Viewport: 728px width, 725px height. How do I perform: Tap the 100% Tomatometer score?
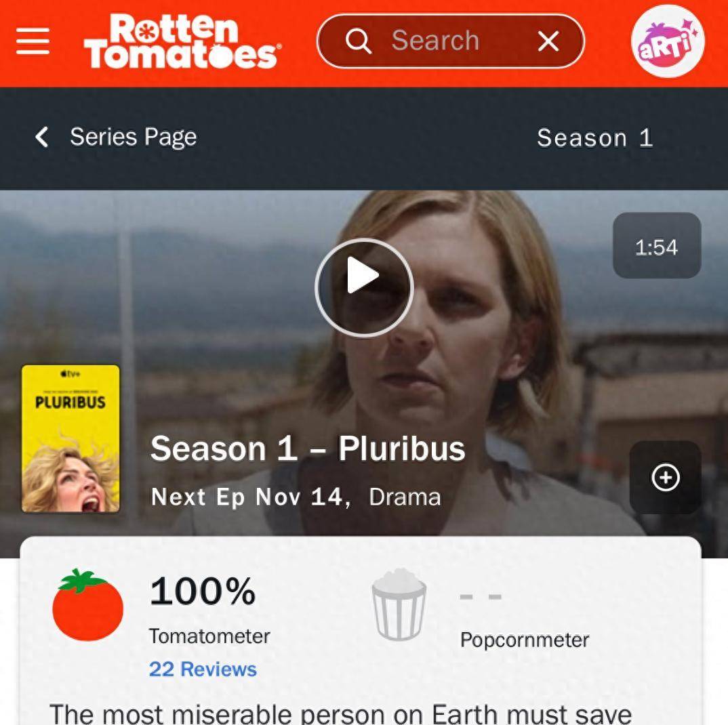coord(203,591)
